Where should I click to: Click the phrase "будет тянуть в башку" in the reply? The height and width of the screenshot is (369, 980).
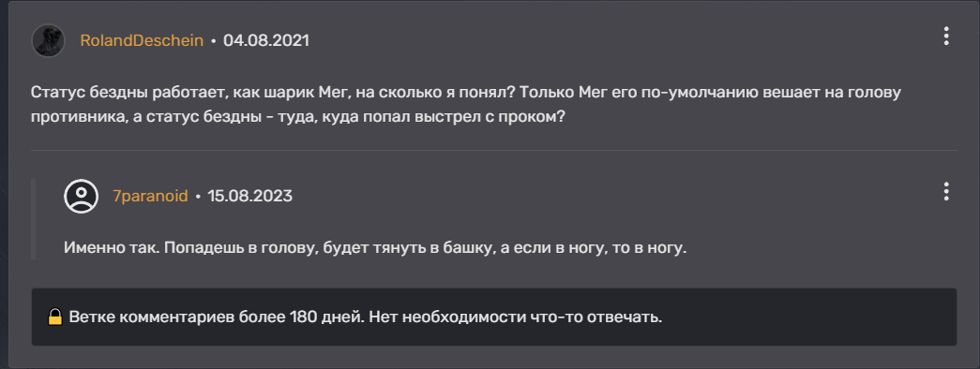[410, 248]
